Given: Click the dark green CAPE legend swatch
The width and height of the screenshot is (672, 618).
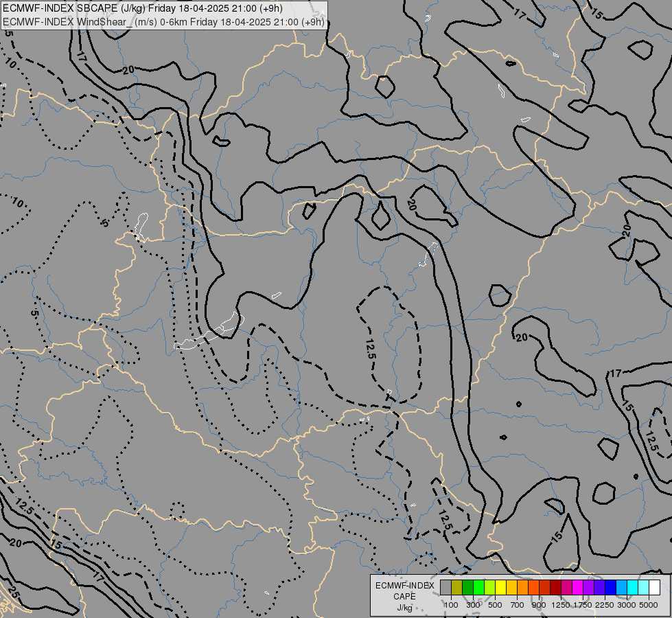Looking at the screenshot, I should 467,587.
